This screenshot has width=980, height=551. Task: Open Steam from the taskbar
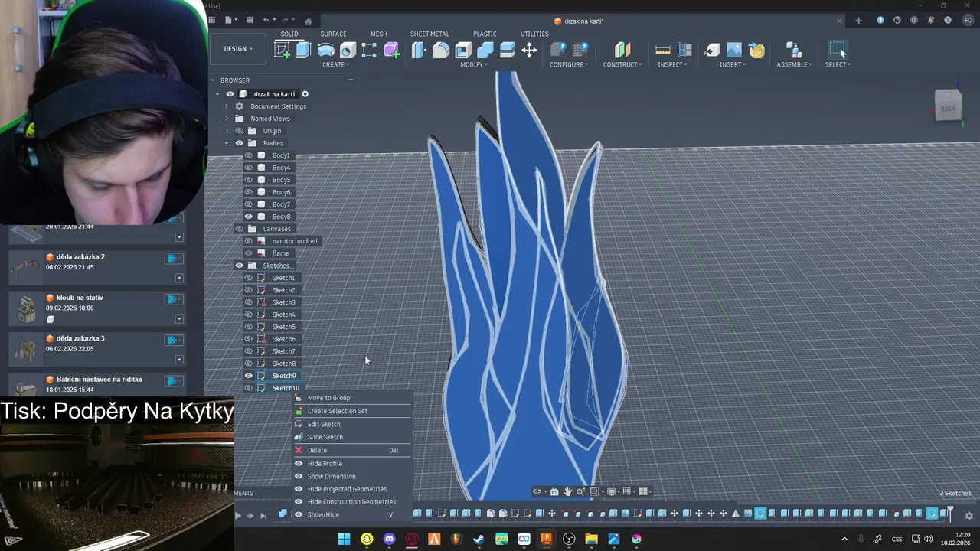coord(479,539)
